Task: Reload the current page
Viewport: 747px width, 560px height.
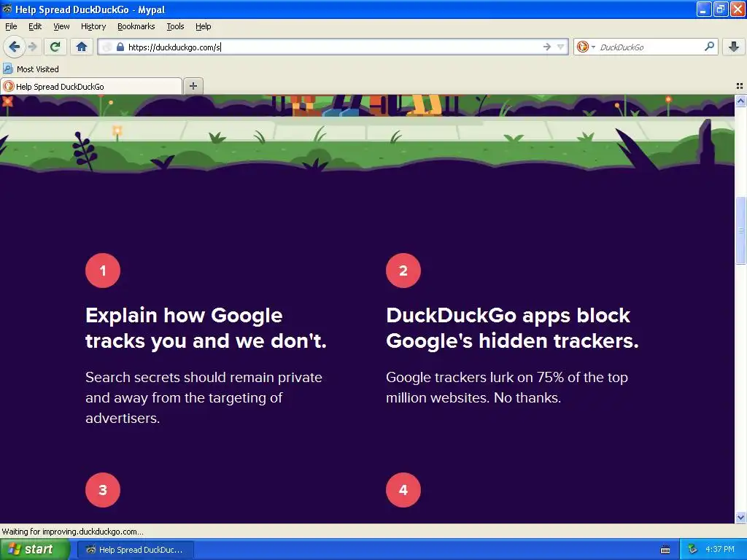Action: pos(55,47)
